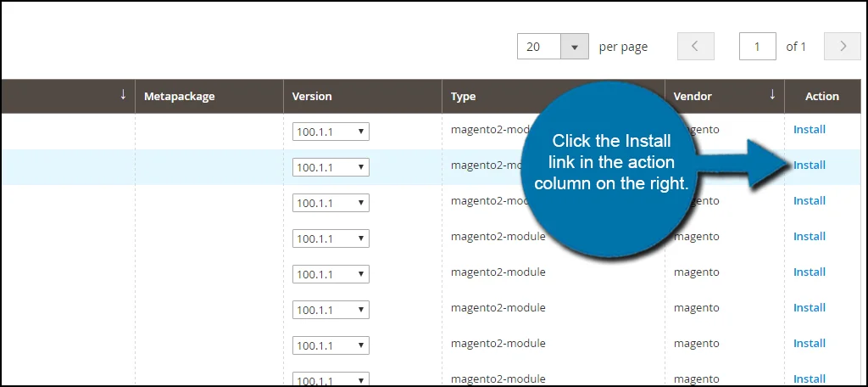The height and width of the screenshot is (387, 868).
Task: Open Version dropdown in the third row
Action: (331, 203)
